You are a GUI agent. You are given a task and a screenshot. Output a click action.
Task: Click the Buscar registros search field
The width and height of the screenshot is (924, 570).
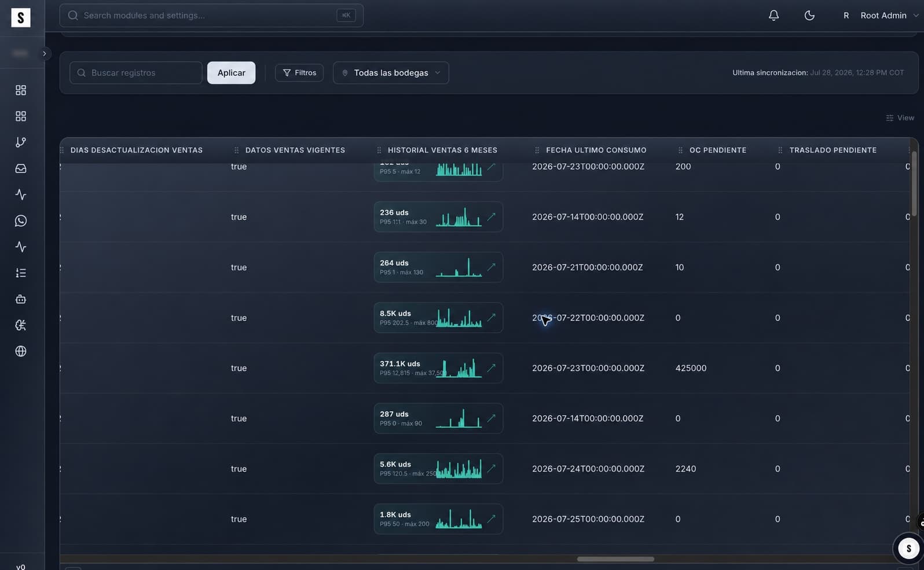point(136,73)
